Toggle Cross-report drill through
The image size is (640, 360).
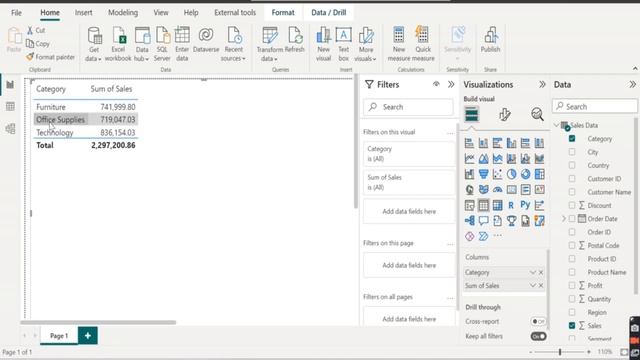point(538,322)
